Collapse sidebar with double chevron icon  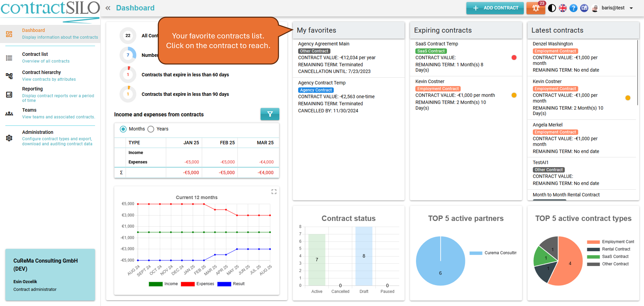[x=108, y=8]
